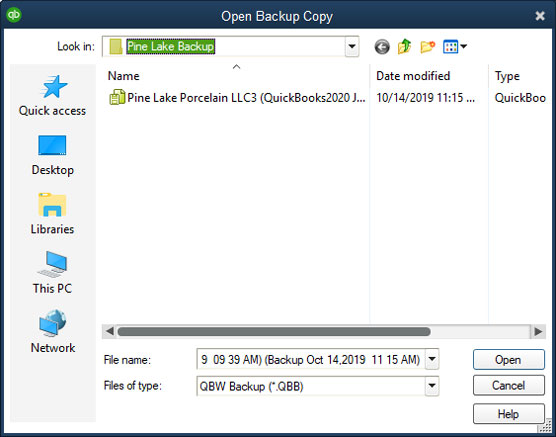Click the Pine Lake Porcelain LLC3 file name text
Viewport: 556px width, 437px height.
[246, 98]
